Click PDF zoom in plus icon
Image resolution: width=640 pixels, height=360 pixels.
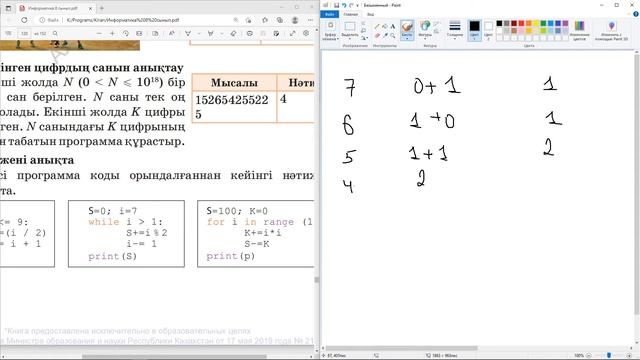[112, 33]
